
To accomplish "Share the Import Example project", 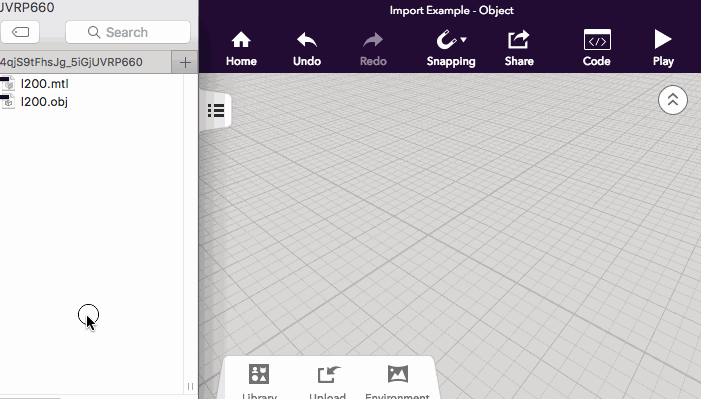I will coord(519,49).
